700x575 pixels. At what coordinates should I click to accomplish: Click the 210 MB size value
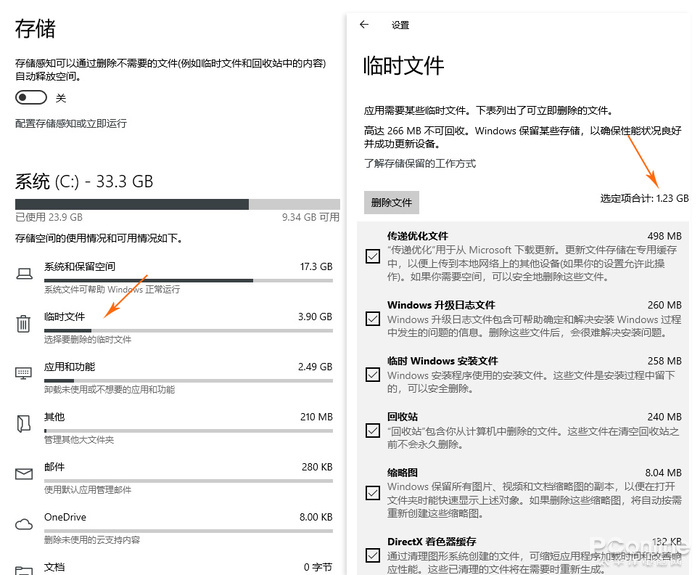click(317, 417)
